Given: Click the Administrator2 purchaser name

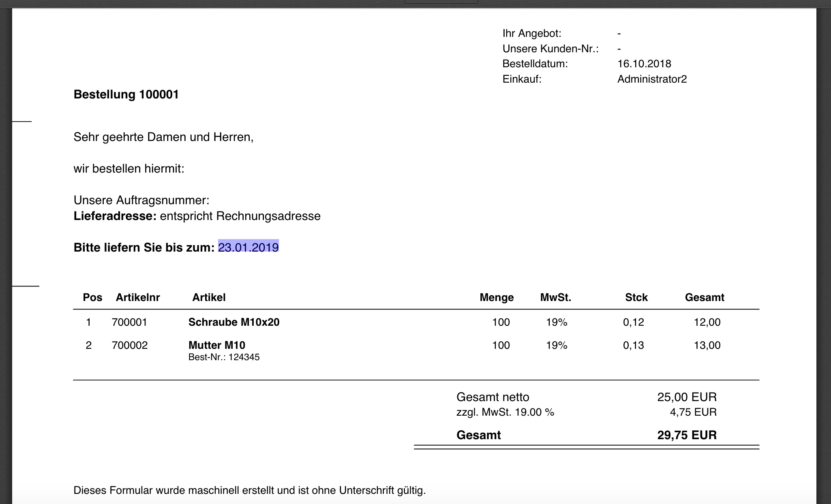Looking at the screenshot, I should [652, 79].
